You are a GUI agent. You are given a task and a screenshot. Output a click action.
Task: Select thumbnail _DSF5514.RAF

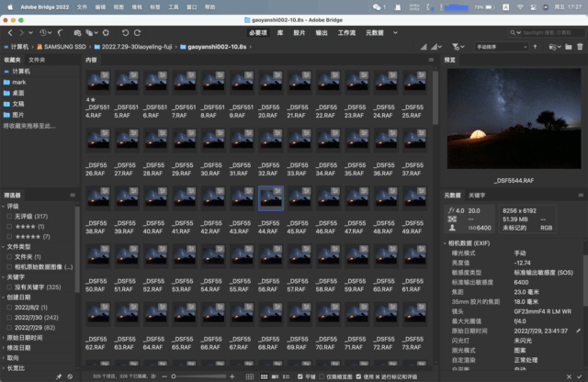tap(98, 82)
